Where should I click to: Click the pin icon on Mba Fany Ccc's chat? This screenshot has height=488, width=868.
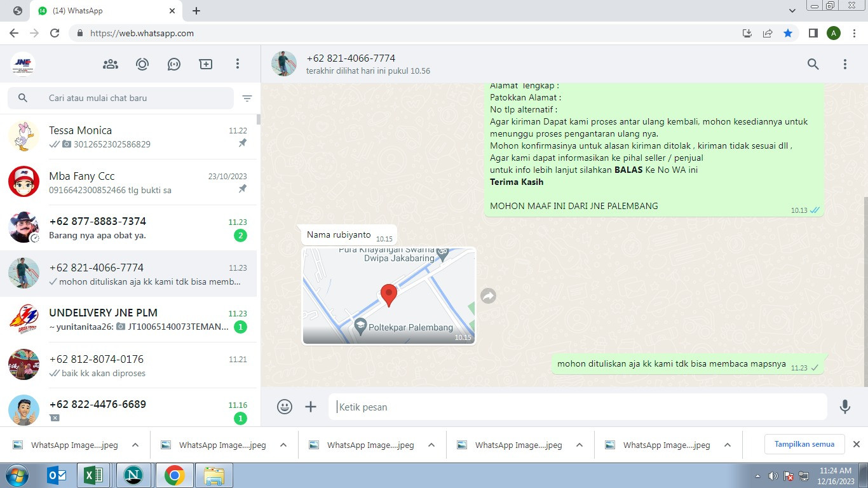coord(242,189)
